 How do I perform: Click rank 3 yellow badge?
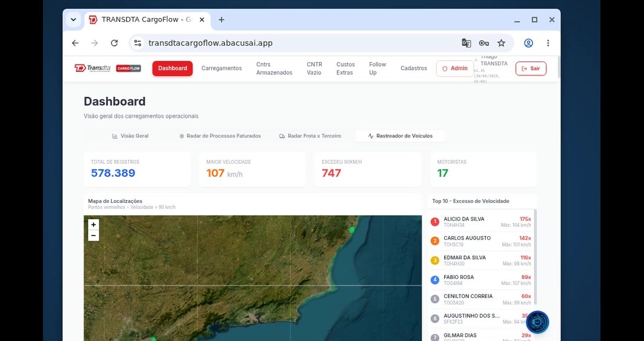pos(434,260)
